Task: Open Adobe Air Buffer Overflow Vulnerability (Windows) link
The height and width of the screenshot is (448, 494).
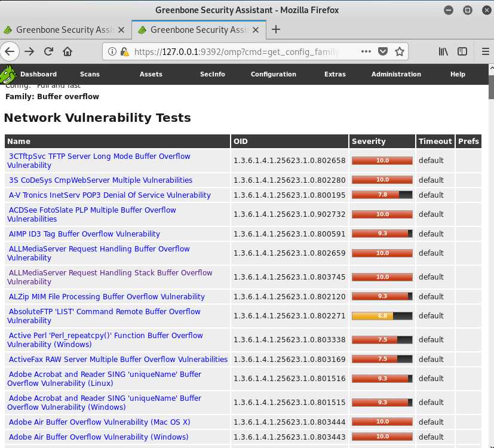Action: [99, 437]
